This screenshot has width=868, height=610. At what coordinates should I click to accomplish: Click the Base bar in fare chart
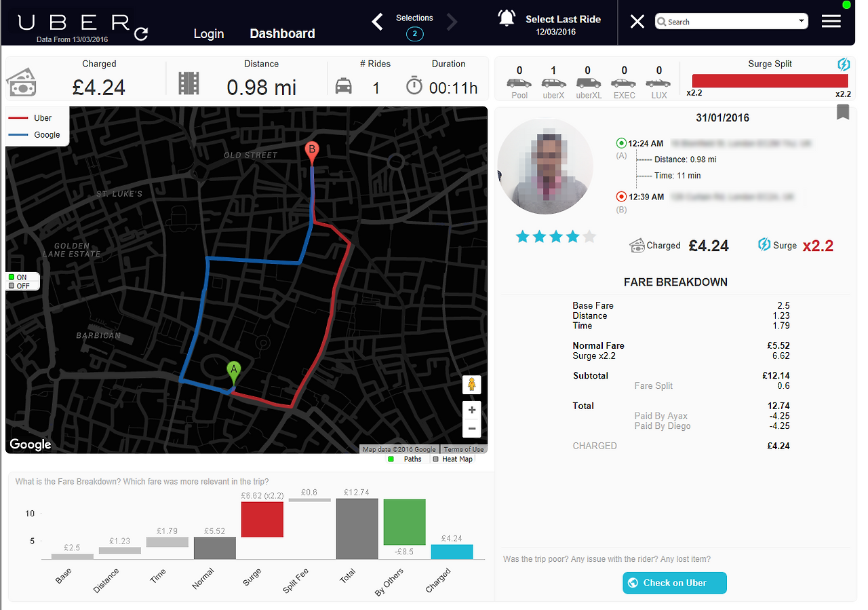click(x=73, y=556)
